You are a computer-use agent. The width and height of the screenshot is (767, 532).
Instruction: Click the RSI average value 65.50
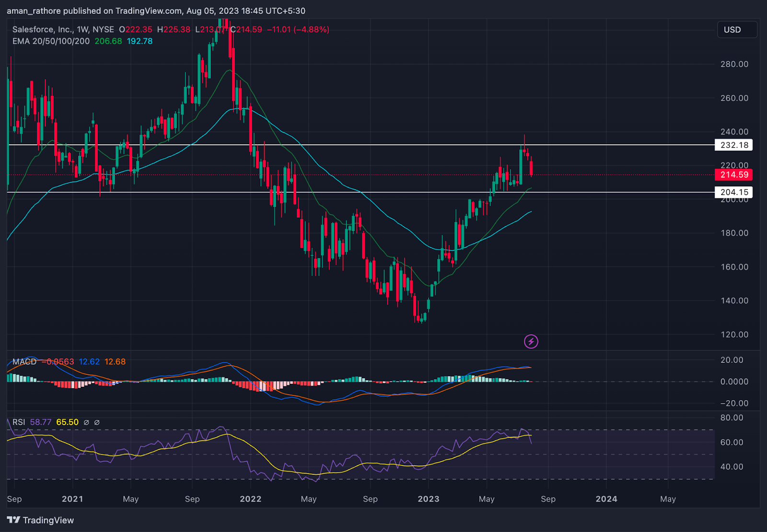tap(67, 422)
